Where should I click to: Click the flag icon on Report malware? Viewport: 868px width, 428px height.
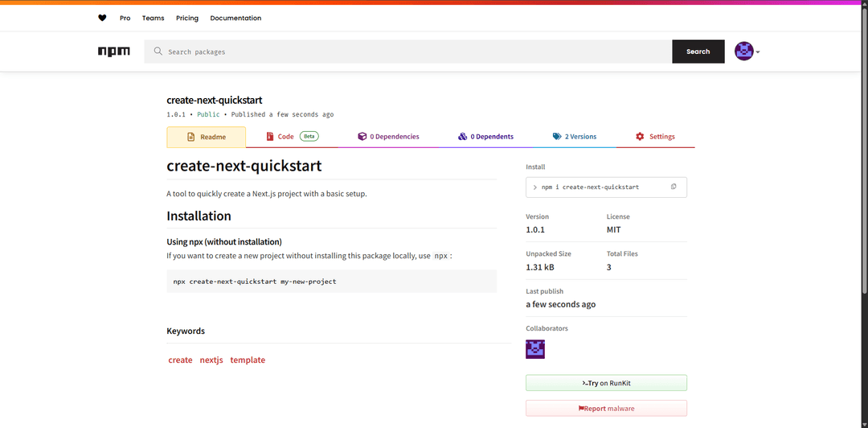pos(581,409)
